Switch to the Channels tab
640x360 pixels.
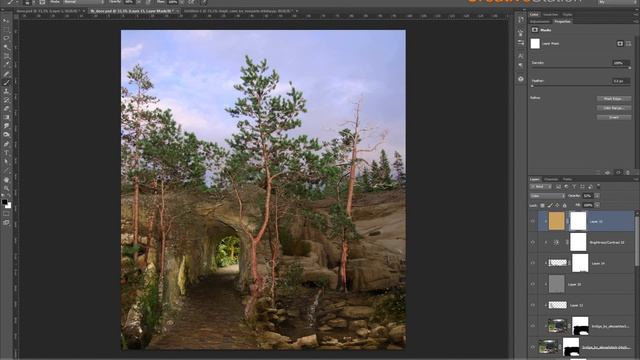coord(551,179)
